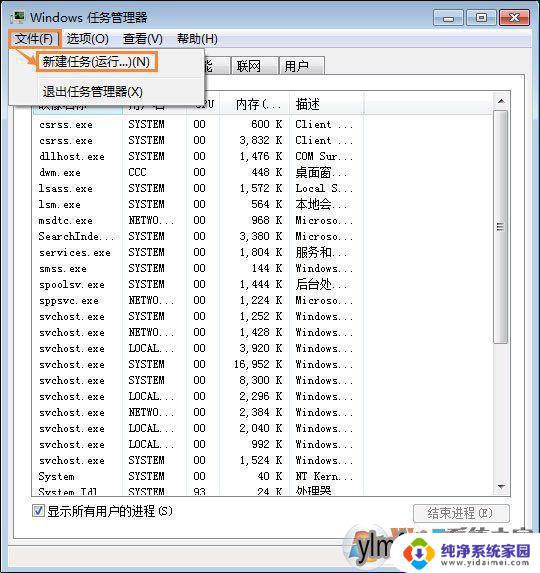Image resolution: width=540 pixels, height=573 pixels.
Task: Select the spoolsv.exe process
Action: pos(197,284)
